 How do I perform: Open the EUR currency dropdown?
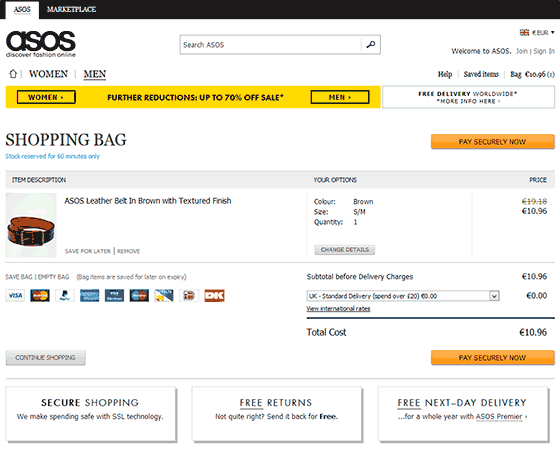coord(542,32)
